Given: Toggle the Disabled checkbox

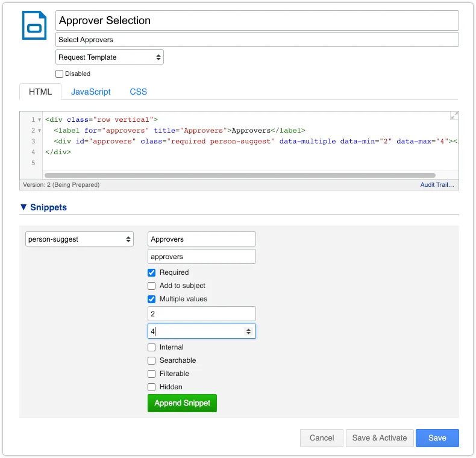Looking at the screenshot, I should [60, 74].
